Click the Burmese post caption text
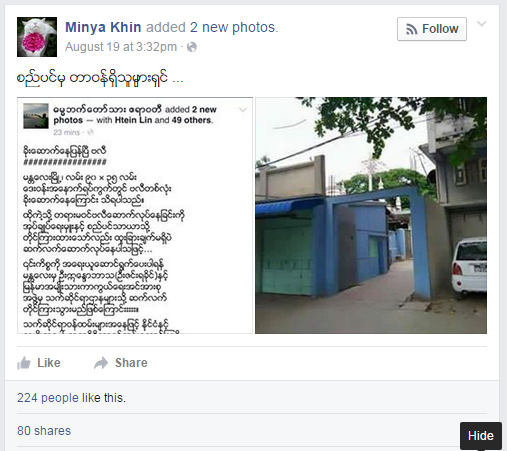The image size is (507, 451). [x=100, y=78]
